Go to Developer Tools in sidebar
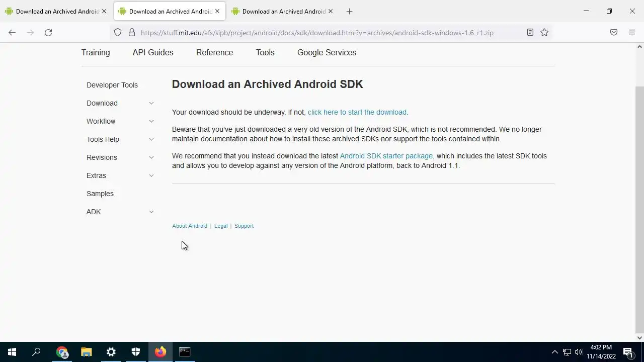The image size is (644, 362). point(112,85)
